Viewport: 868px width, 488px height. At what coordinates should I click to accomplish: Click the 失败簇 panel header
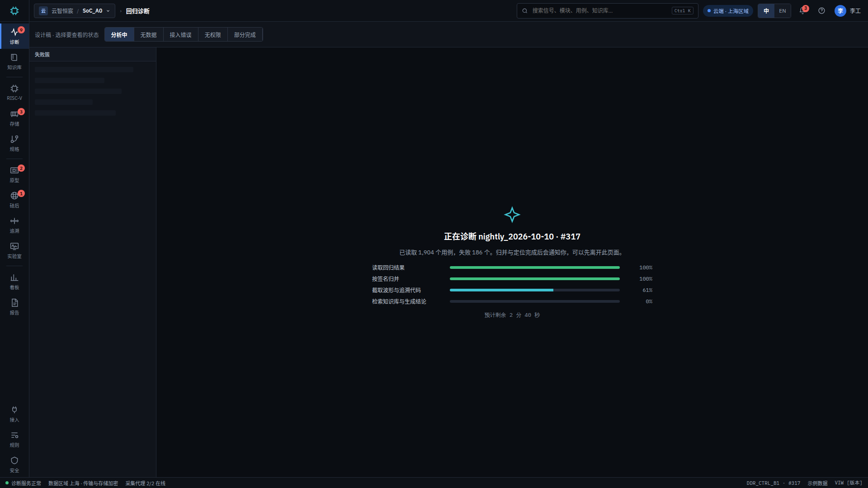point(93,55)
